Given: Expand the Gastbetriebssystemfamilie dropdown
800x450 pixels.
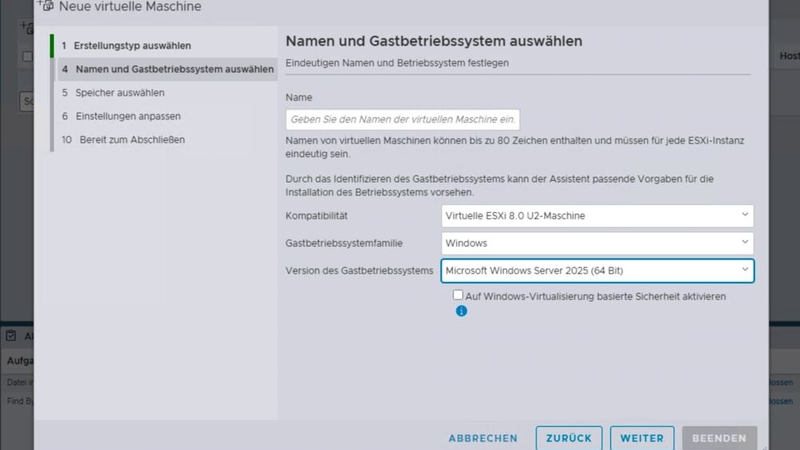Looking at the screenshot, I should coord(597,242).
